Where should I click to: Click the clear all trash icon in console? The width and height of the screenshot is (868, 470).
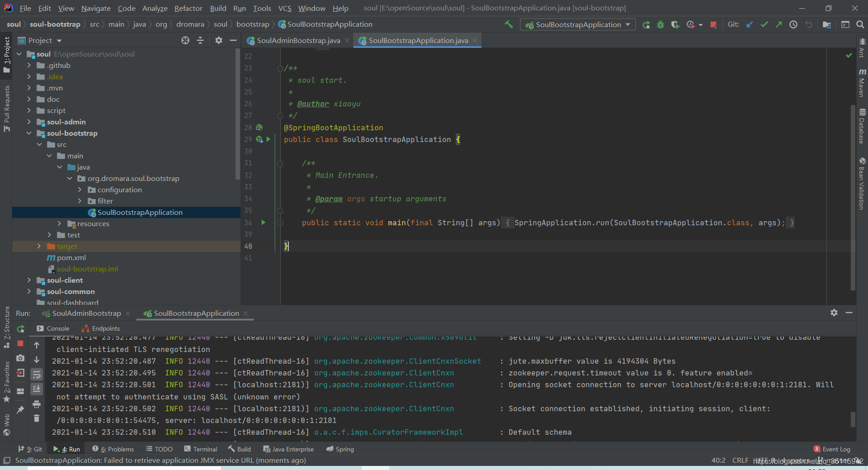[x=37, y=418]
